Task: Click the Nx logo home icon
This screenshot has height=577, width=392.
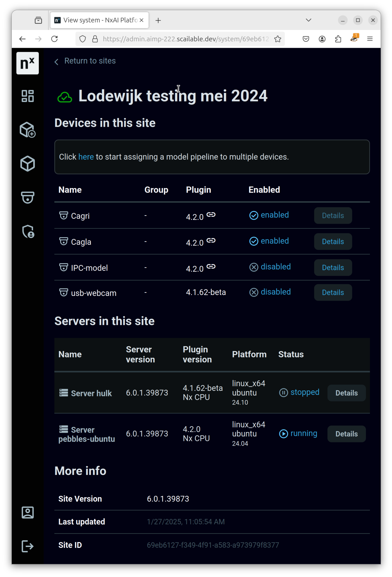Action: (x=28, y=63)
